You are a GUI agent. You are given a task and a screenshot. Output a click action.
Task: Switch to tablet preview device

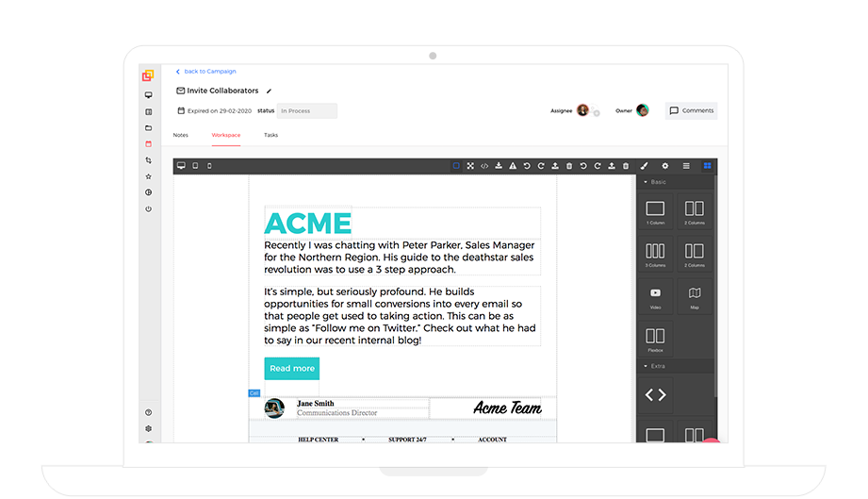point(195,166)
